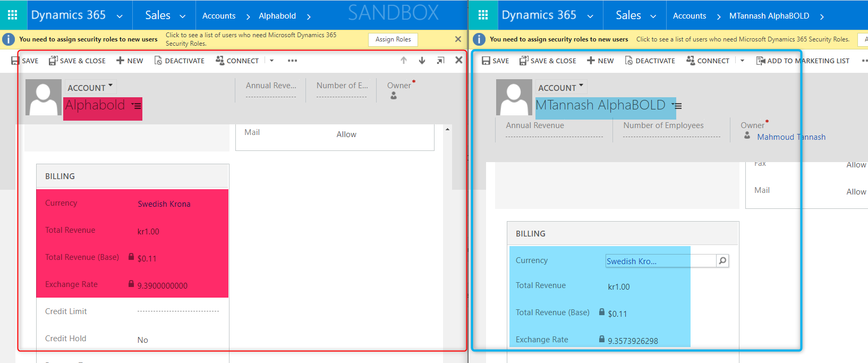Expand Sales menu chevron in right window
The width and height of the screenshot is (868, 363).
click(x=653, y=16)
